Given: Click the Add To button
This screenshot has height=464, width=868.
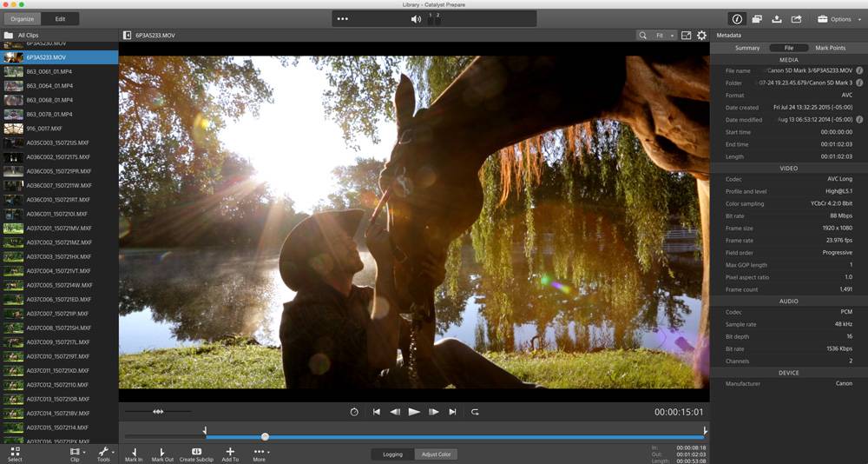Looking at the screenshot, I should [x=230, y=454].
